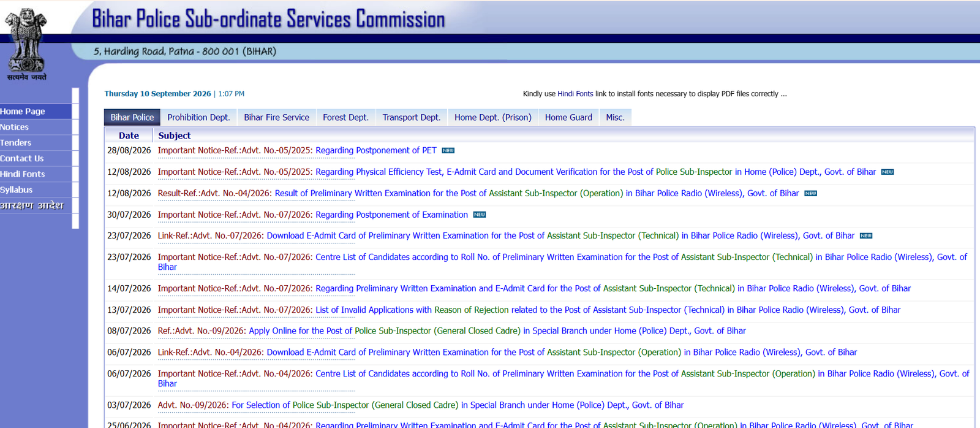This screenshot has width=980, height=428.
Task: Click date cell 13/07/2026
Action: [129, 310]
